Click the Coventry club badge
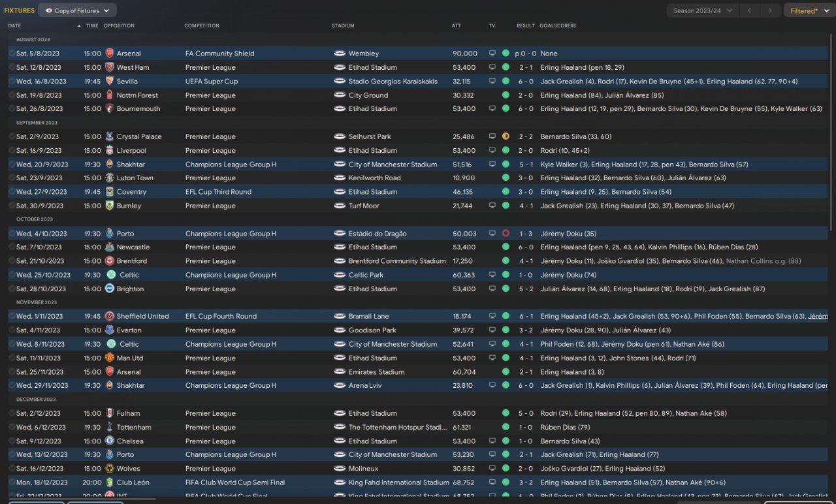The width and height of the screenshot is (836, 504). pyautogui.click(x=110, y=192)
